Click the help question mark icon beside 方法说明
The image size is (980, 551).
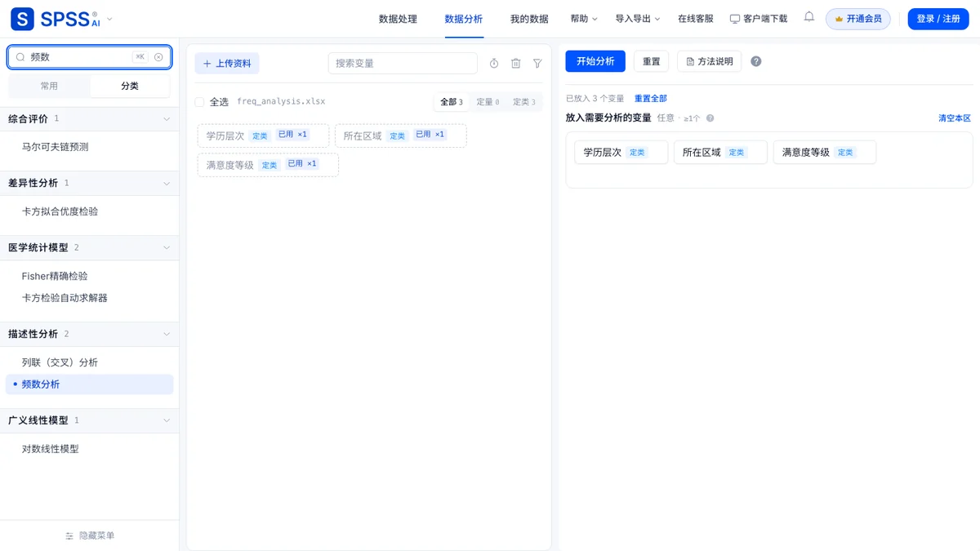coord(756,61)
